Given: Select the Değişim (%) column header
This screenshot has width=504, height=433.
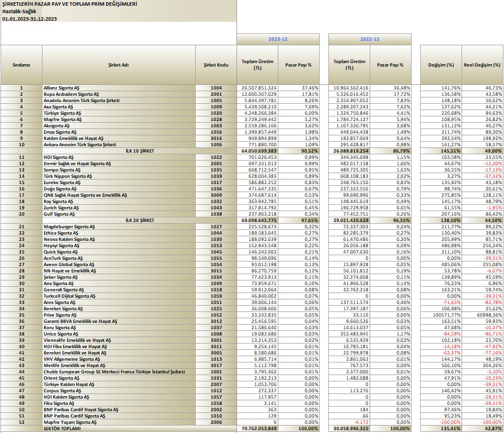Looking at the screenshot, I should click(x=441, y=65).
